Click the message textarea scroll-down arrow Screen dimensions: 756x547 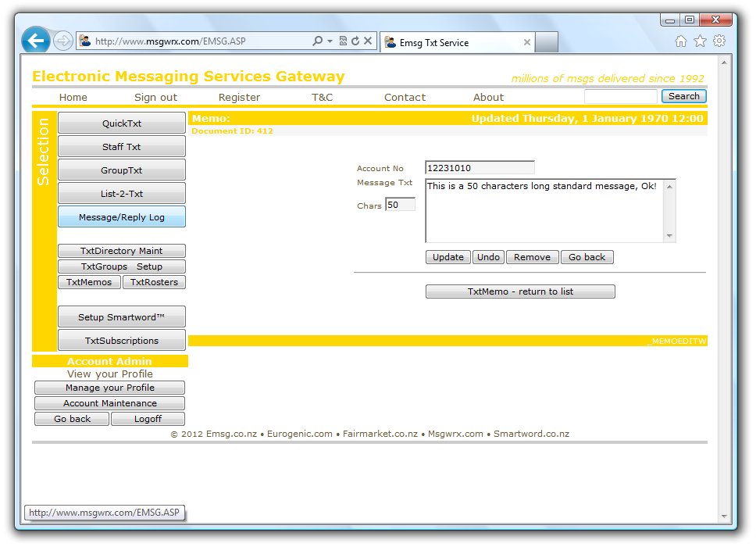point(670,238)
